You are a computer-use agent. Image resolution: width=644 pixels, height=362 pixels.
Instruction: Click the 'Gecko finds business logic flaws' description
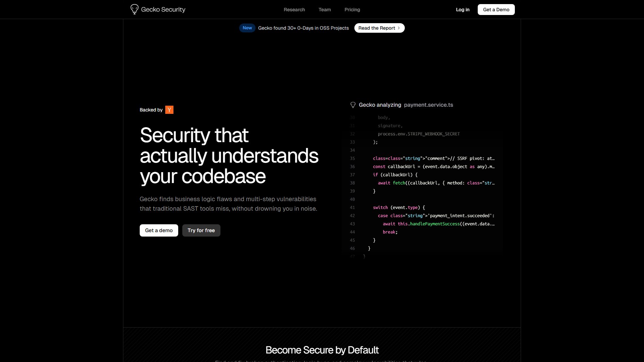click(x=228, y=204)
